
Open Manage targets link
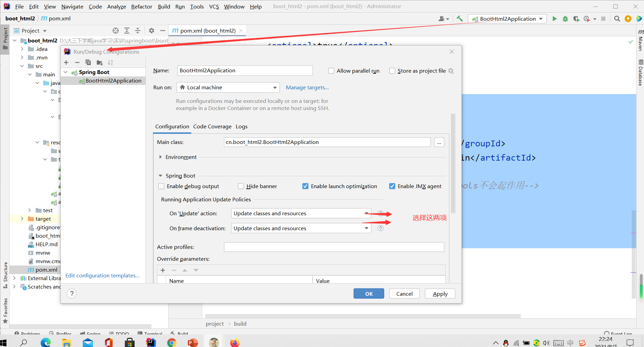point(307,87)
